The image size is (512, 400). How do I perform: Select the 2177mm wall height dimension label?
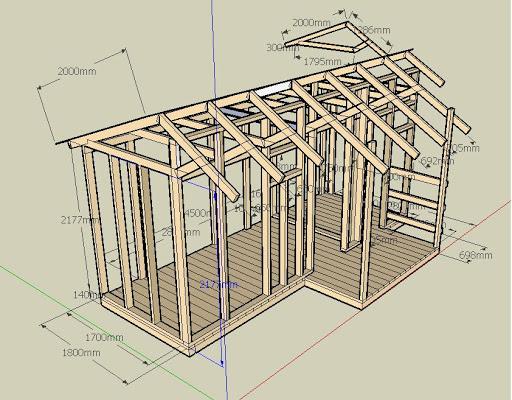tap(80, 220)
